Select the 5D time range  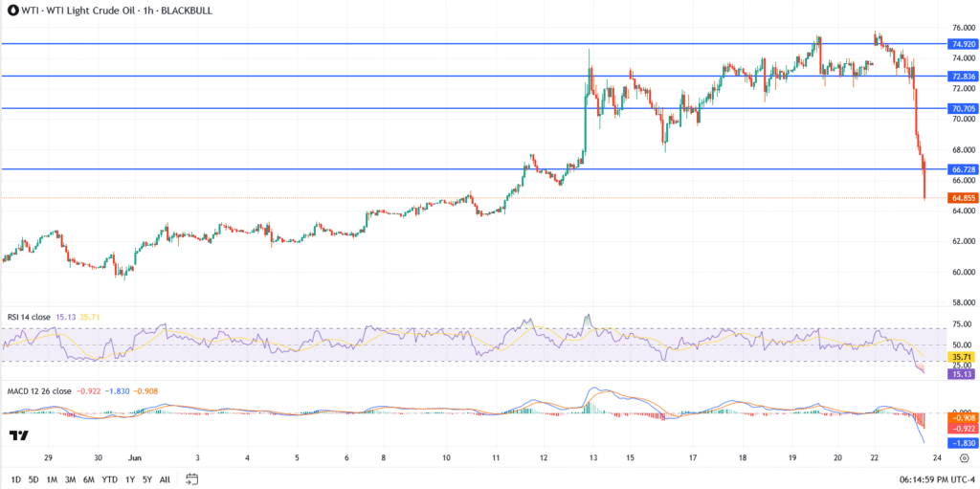[x=34, y=478]
